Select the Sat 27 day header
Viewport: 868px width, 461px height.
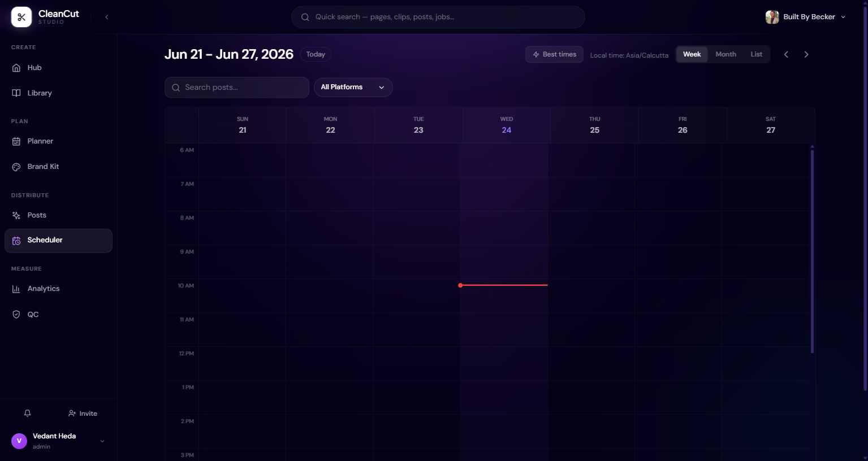[x=771, y=125]
